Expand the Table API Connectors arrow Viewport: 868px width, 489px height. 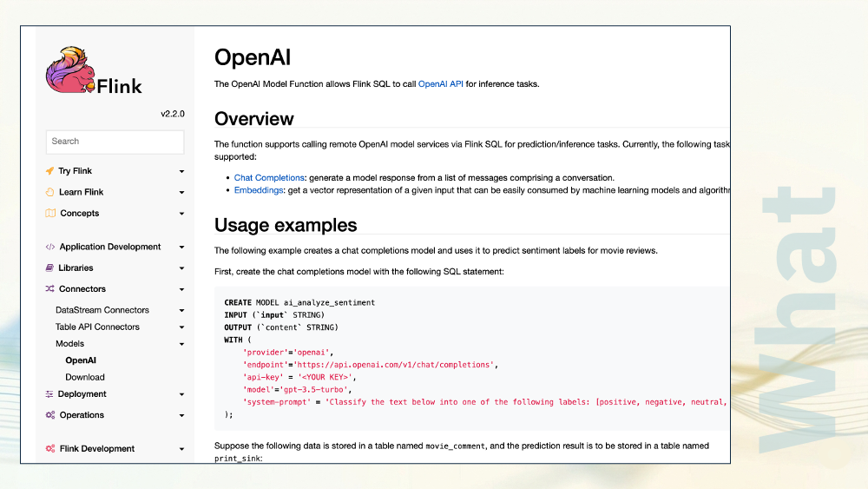181,327
